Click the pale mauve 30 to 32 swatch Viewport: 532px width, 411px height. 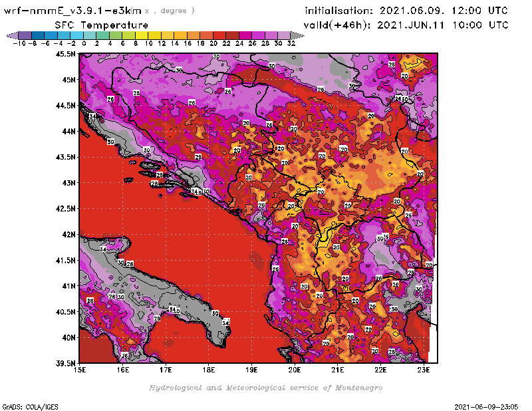coord(284,35)
